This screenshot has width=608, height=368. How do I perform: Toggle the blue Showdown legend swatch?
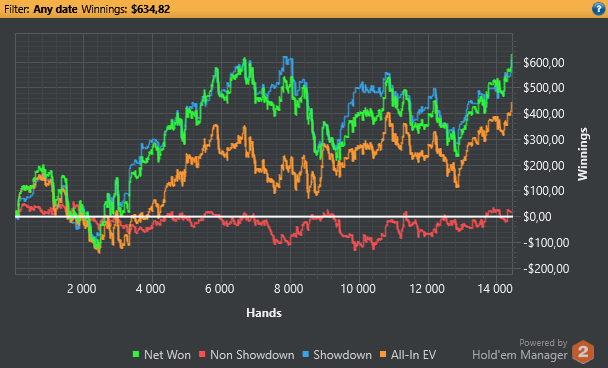(x=305, y=354)
